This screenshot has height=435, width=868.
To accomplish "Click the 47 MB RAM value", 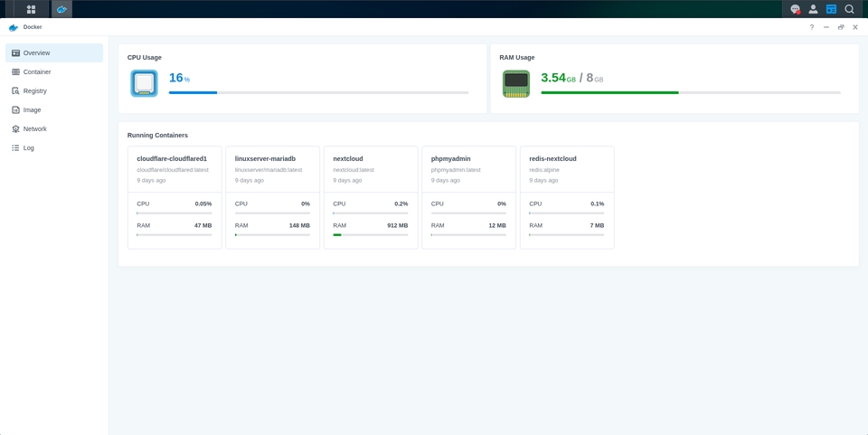I will coord(203,226).
